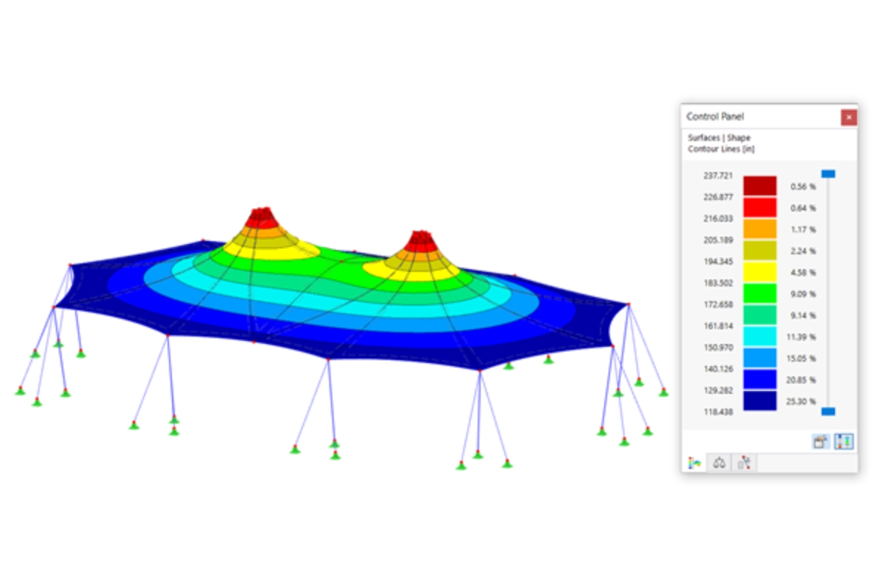882x588 pixels.
Task: Click the maximum value 237.721 label
Action: pos(718,175)
